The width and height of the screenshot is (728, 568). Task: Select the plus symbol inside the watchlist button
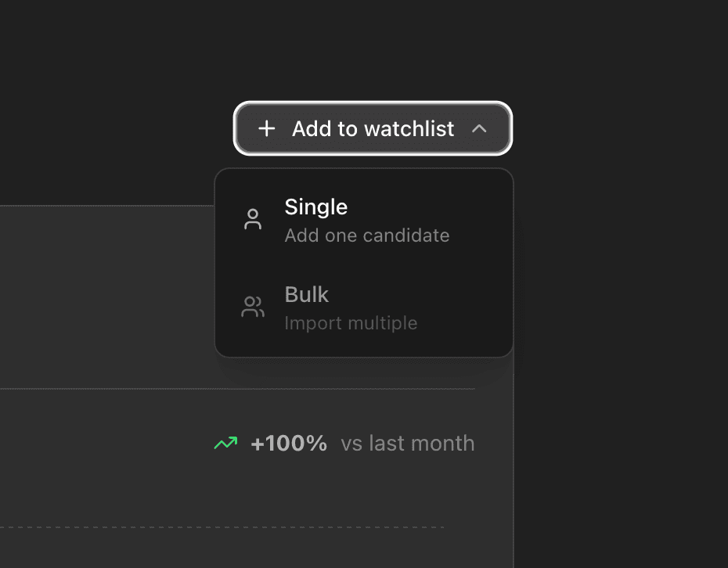click(267, 128)
